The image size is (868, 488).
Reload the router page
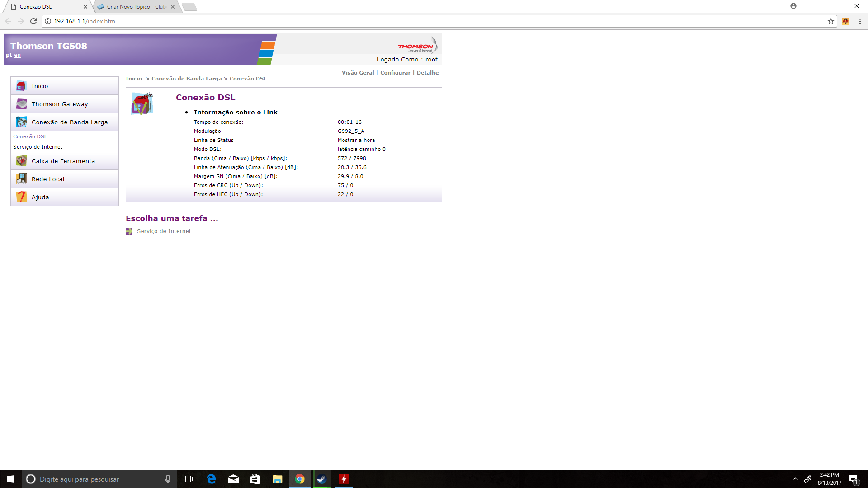coord(33,21)
